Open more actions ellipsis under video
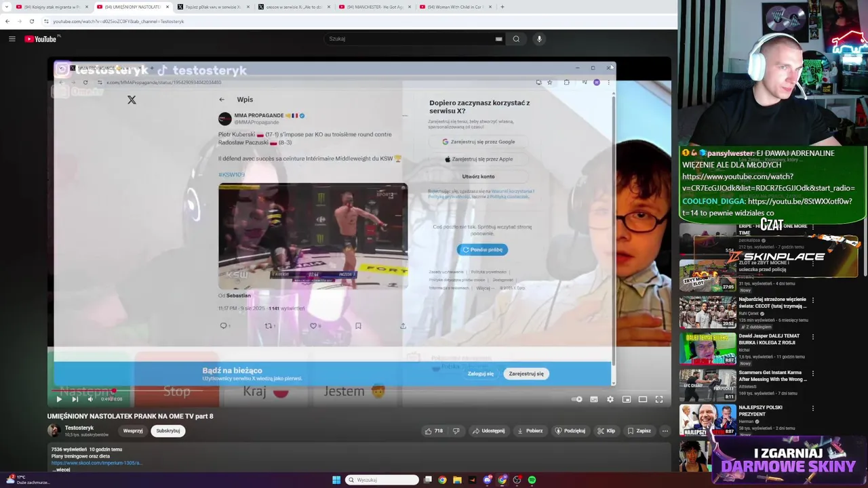 click(665, 430)
